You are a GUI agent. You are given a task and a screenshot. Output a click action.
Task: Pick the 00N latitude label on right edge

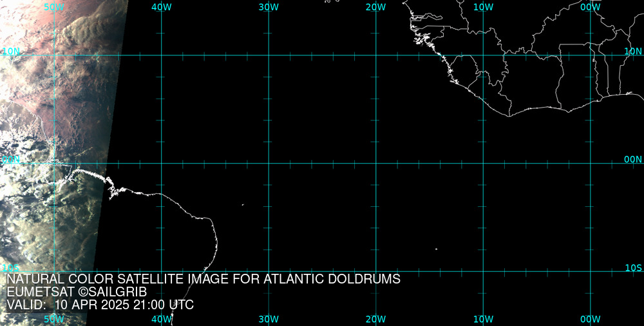click(633, 160)
